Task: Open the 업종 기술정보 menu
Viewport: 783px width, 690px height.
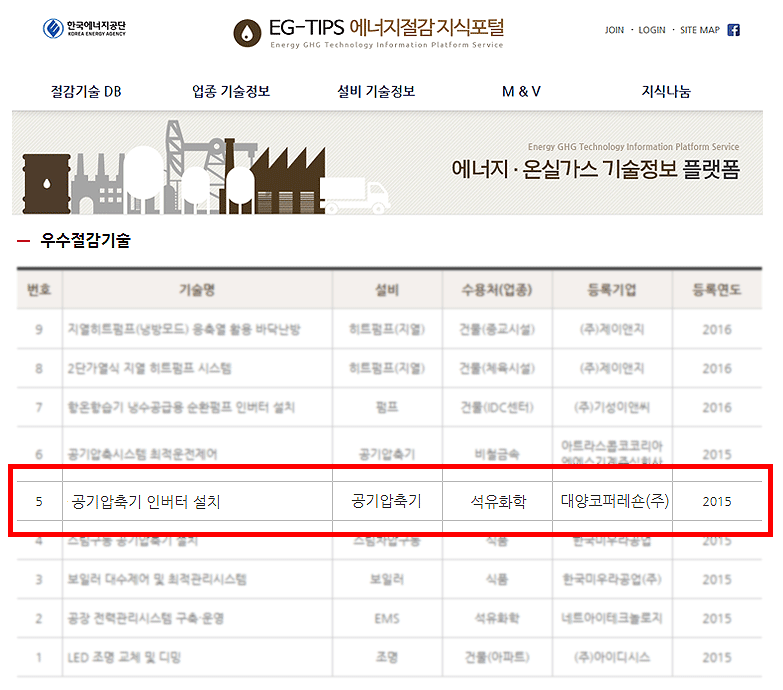Action: [x=231, y=92]
